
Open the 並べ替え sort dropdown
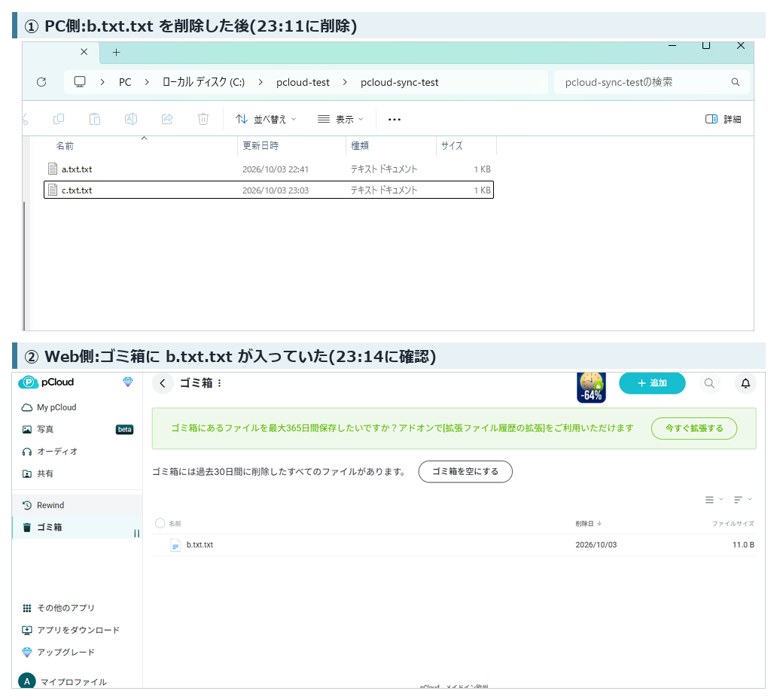(x=266, y=120)
